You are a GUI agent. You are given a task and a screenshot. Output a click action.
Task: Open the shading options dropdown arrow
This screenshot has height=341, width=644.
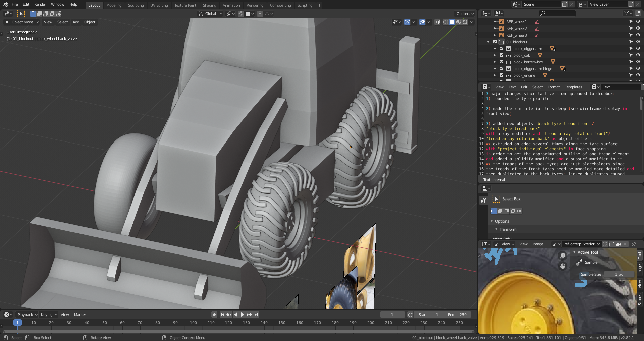pyautogui.click(x=471, y=22)
